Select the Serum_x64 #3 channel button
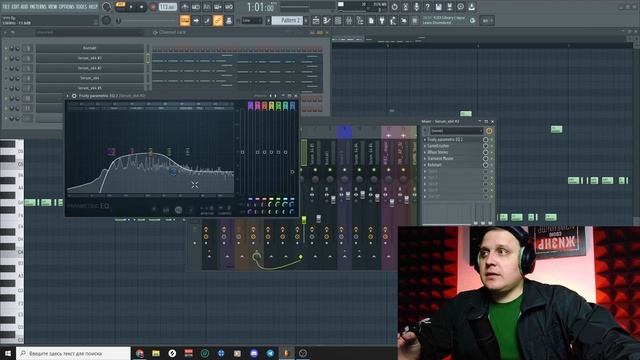The height and width of the screenshot is (360, 640). click(x=90, y=68)
